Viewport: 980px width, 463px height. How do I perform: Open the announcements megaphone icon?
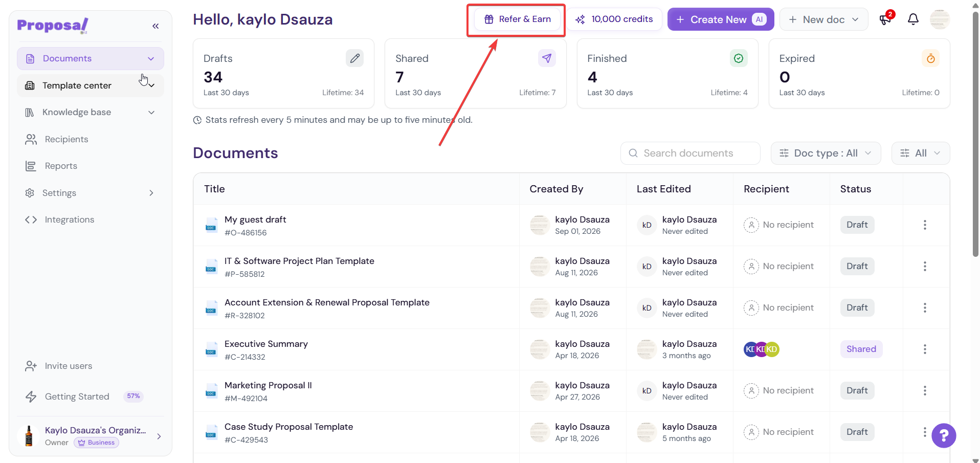point(885,19)
